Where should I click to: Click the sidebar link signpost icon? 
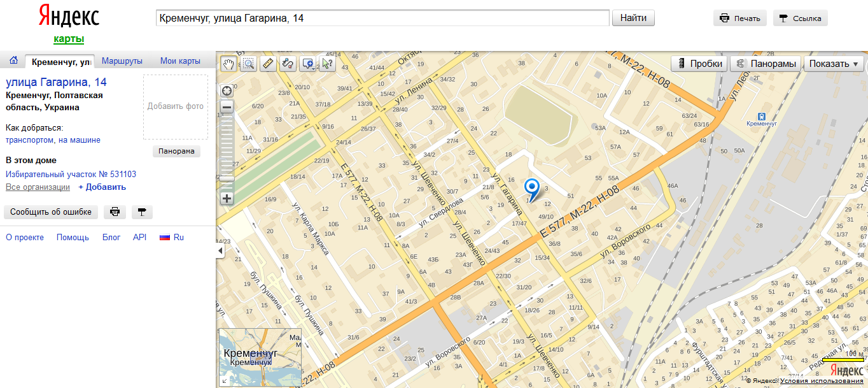(142, 212)
